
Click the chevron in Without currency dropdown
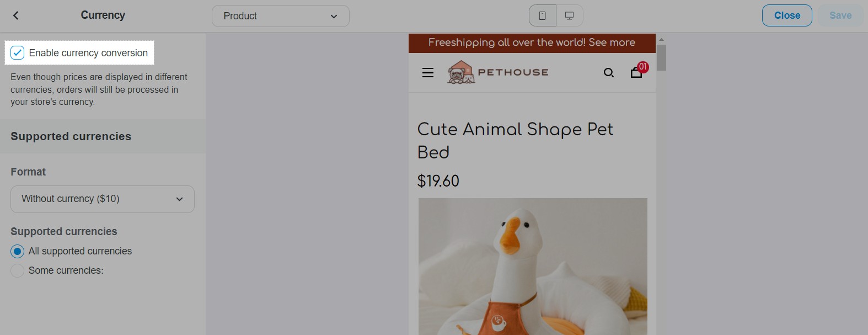click(179, 199)
